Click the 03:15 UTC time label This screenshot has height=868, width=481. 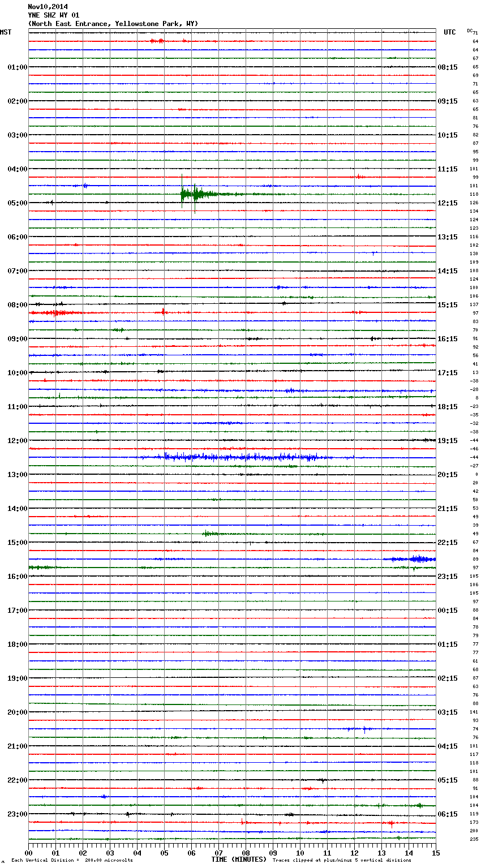tap(448, 712)
